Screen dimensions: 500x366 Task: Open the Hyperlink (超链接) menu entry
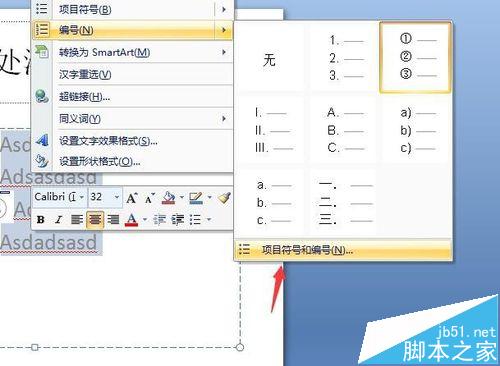coord(132,97)
